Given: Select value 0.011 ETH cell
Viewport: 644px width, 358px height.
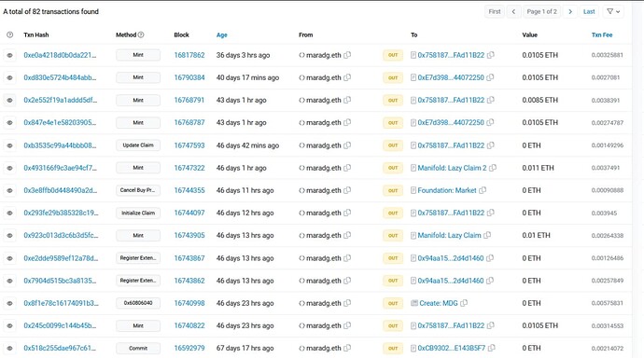Looking at the screenshot, I should pyautogui.click(x=538, y=168).
